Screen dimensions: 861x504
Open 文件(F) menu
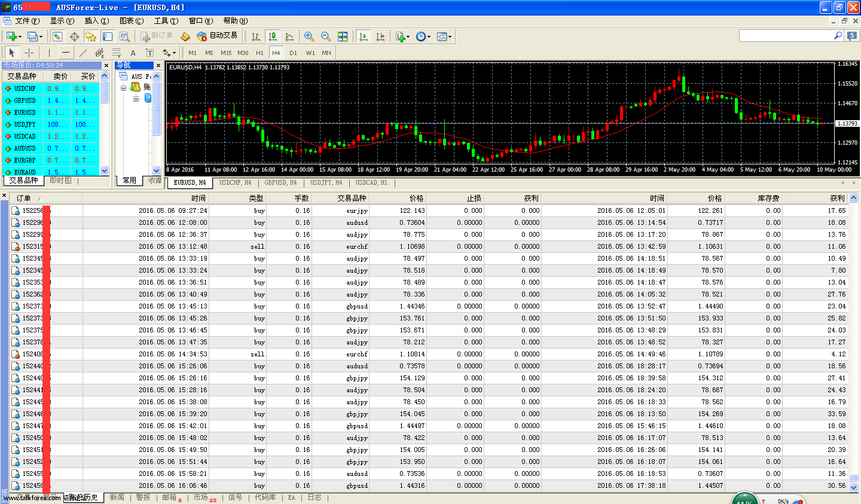(27, 21)
